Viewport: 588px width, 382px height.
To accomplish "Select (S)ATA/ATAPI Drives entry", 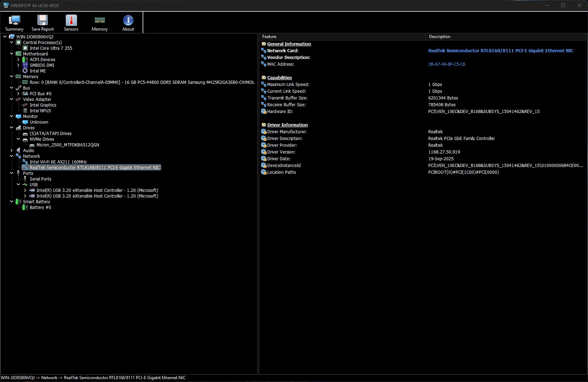I will 51,134.
